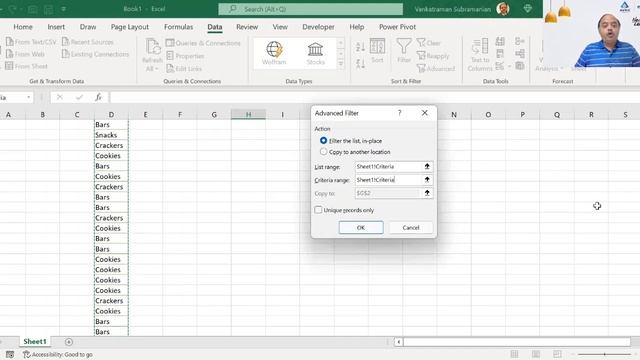Click the search box in title bar

pos(311,9)
